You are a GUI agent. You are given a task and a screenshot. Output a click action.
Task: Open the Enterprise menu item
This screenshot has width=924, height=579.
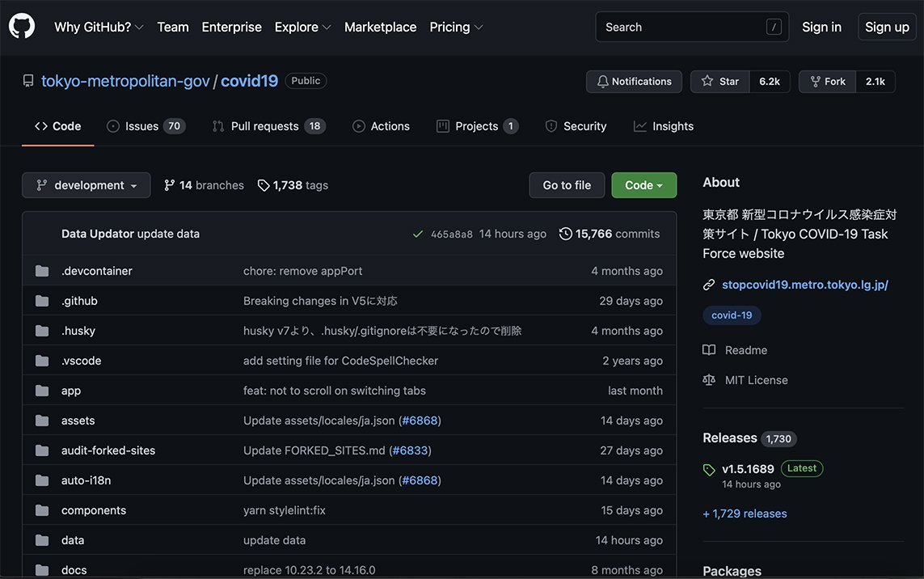pos(231,27)
